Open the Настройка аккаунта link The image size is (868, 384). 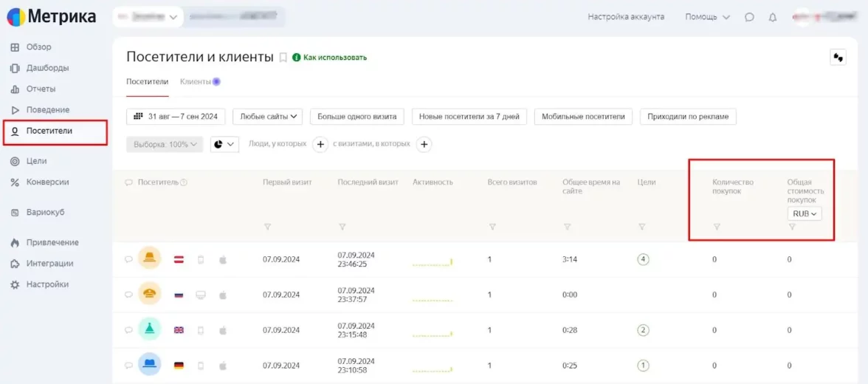[x=625, y=17]
